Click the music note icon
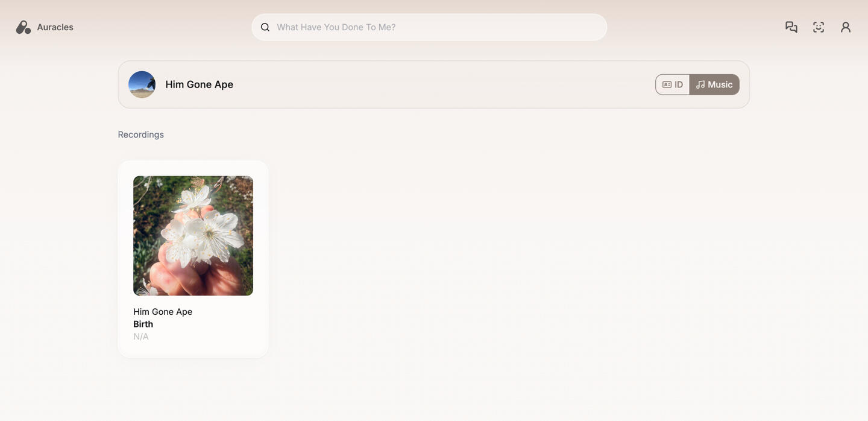The width and height of the screenshot is (868, 421). point(700,84)
